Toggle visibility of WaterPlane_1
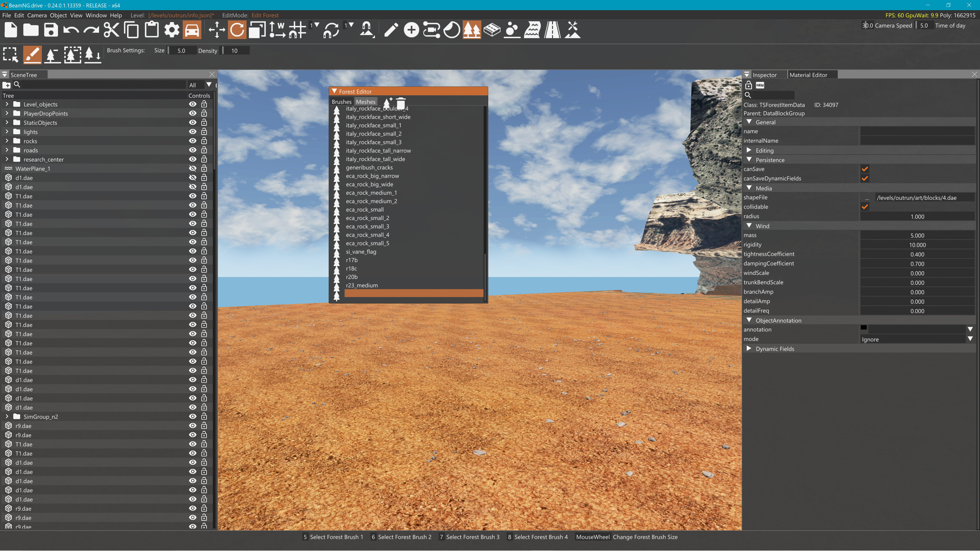This screenshot has height=551, width=980. (192, 168)
